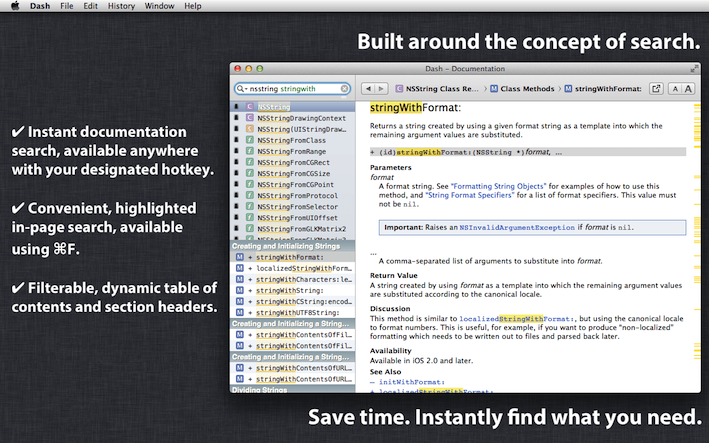709x443 pixels.
Task: Select NSStringDrawingContext result
Action: click(x=293, y=118)
